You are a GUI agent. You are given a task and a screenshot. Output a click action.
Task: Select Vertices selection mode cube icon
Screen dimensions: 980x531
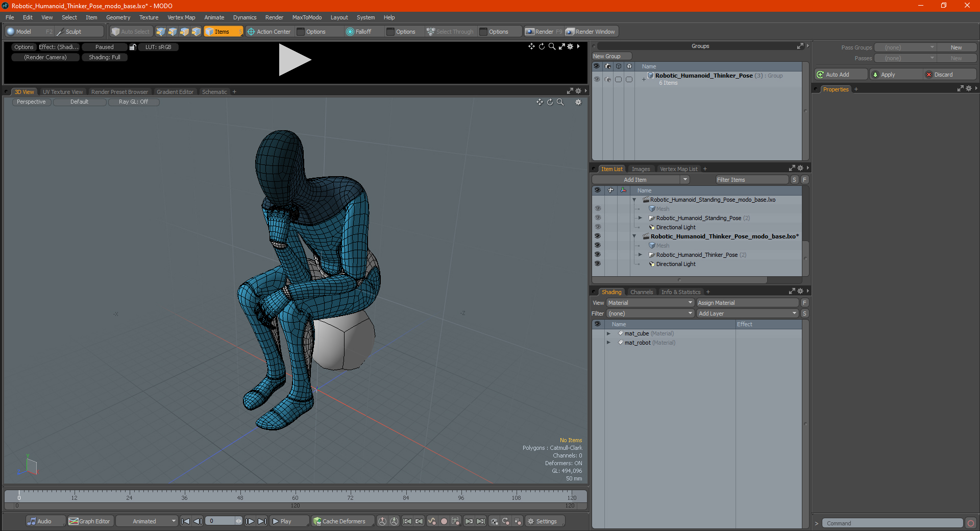161,32
